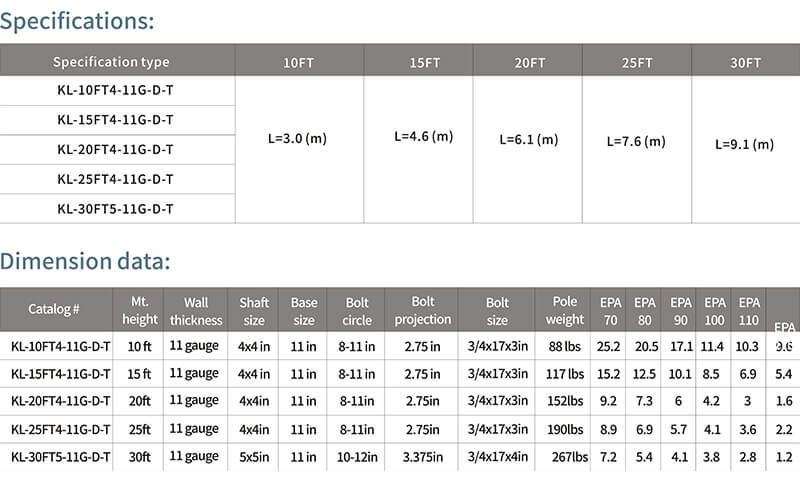Select the 25FT column header
Viewport: 800px width, 482px height.
tap(637, 62)
